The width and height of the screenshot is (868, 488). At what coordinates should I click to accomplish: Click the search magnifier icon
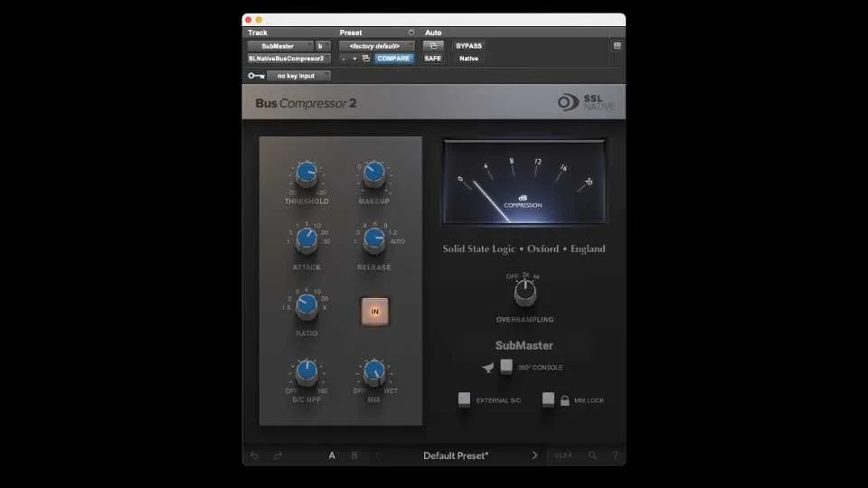click(x=592, y=455)
